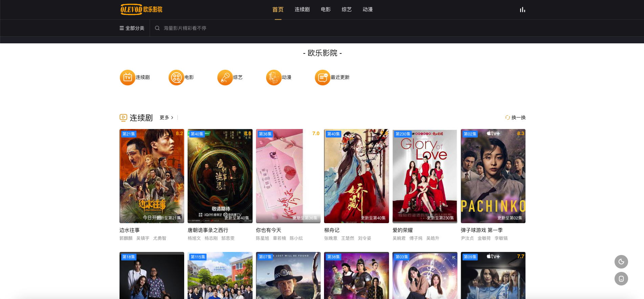The image size is (644, 299).
Task: Click actor name 王楚然
Action: click(x=348, y=238)
